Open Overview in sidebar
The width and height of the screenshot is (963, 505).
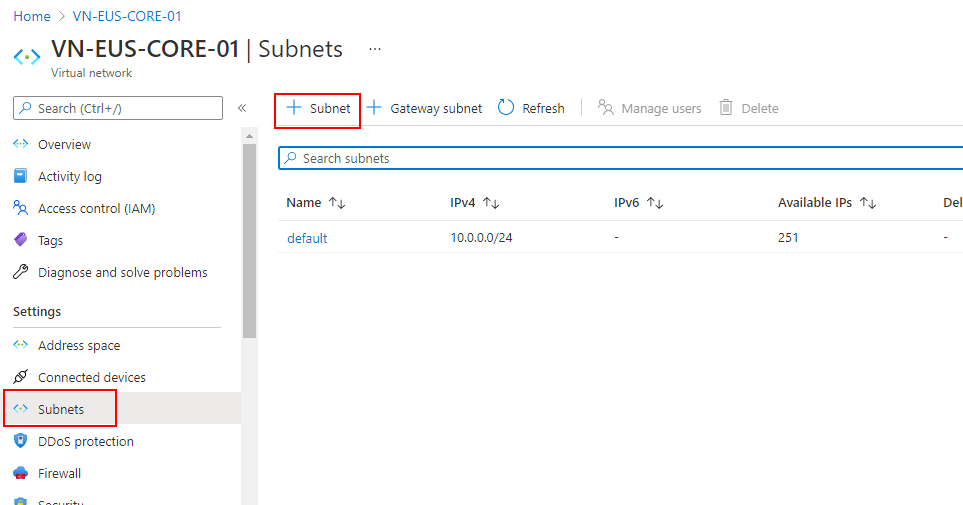pos(64,145)
